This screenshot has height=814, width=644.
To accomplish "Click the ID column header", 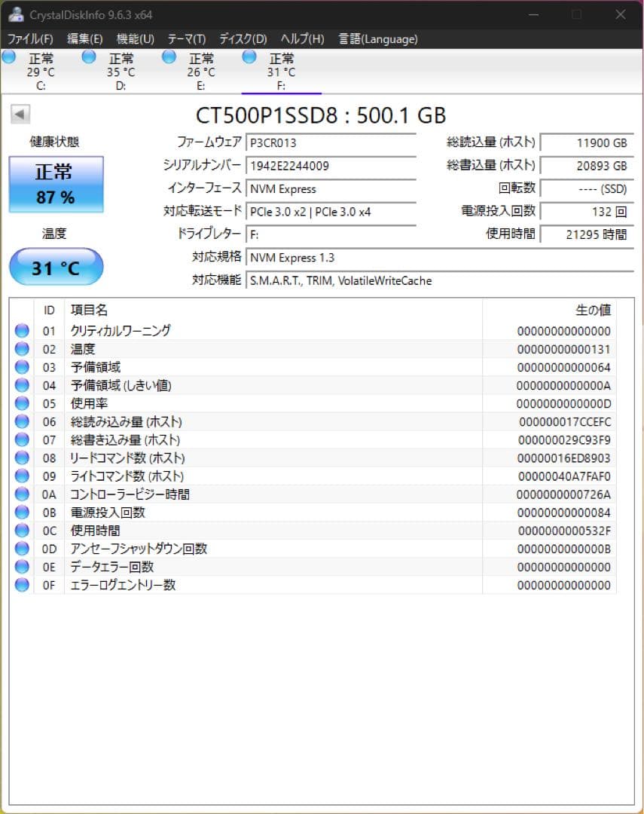I will click(x=49, y=310).
